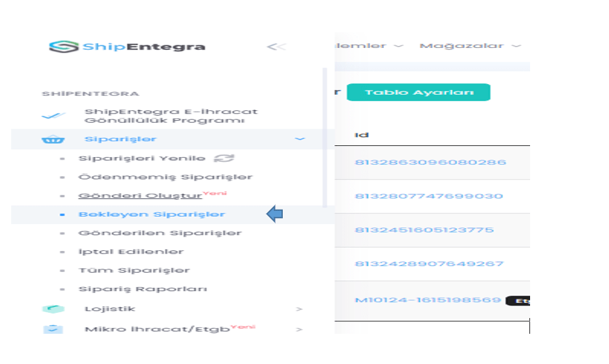609x364 pixels.
Task: Open order 8132863096080286
Action: [430, 162]
